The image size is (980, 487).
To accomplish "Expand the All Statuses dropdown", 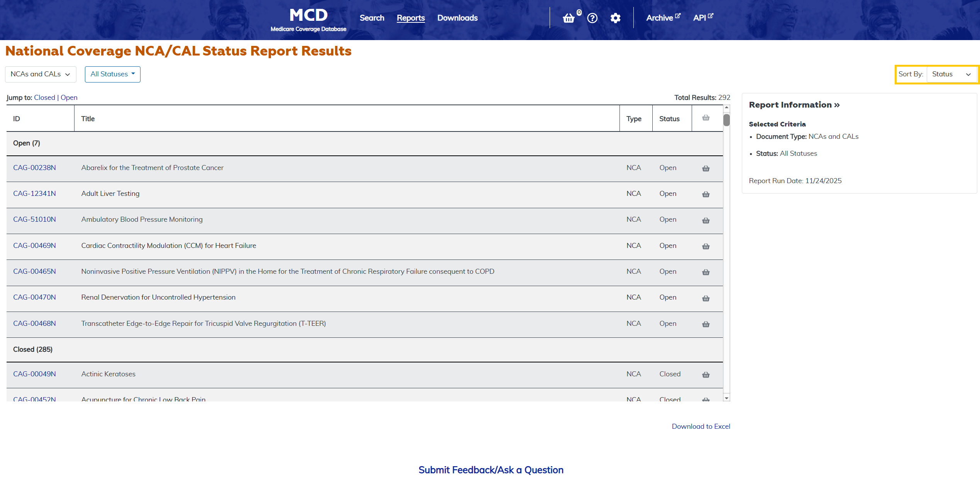I will tap(112, 74).
